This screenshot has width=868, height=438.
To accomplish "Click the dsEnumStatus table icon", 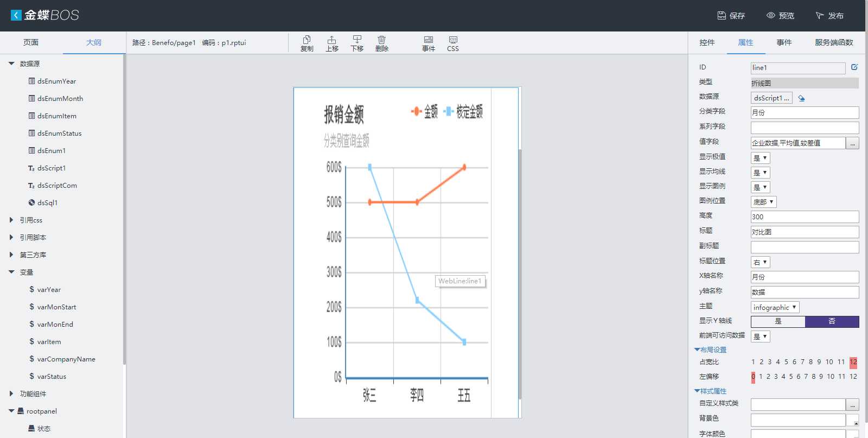I will (x=31, y=133).
